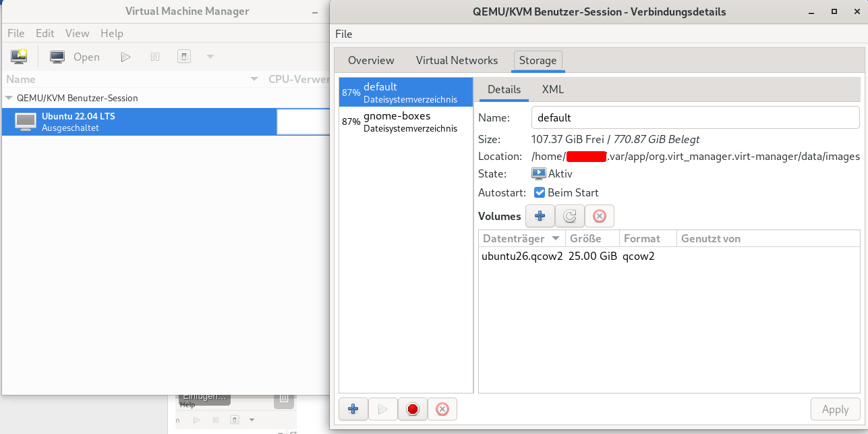Open File menu in Virtual Machine Manager
The width and height of the screenshot is (868, 434).
coord(16,33)
